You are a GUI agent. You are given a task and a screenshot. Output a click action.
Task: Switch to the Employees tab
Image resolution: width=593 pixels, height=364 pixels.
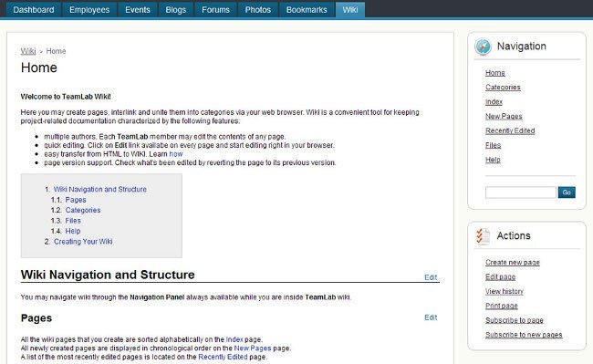coord(89,10)
